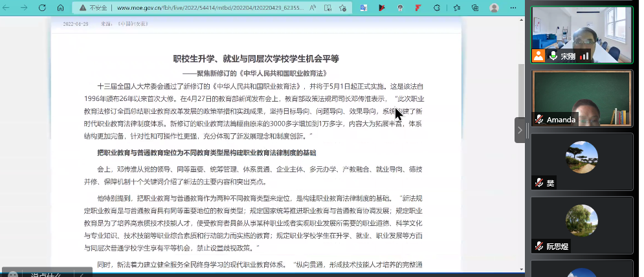Viewport: 644px width, 277px height.
Task: Click the orange host icon on 宋刚's tile
Action: pos(539,56)
